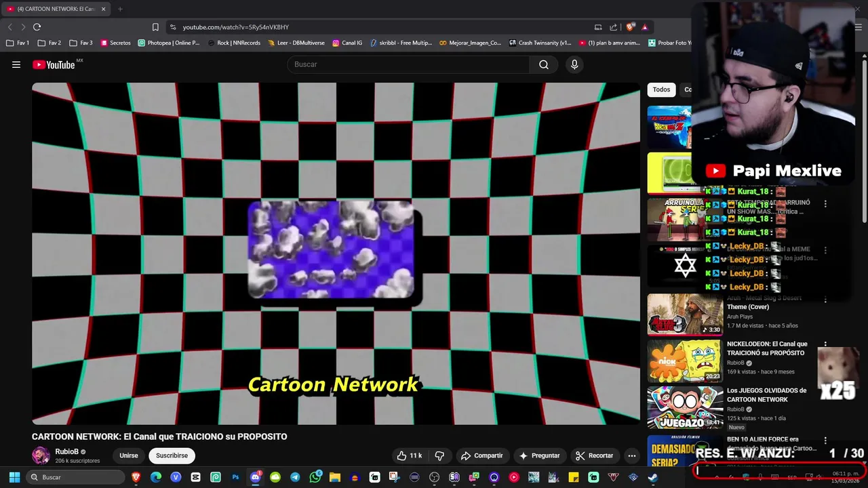
Task: Open the Fav 3 bookmarks folder
Action: (81, 43)
